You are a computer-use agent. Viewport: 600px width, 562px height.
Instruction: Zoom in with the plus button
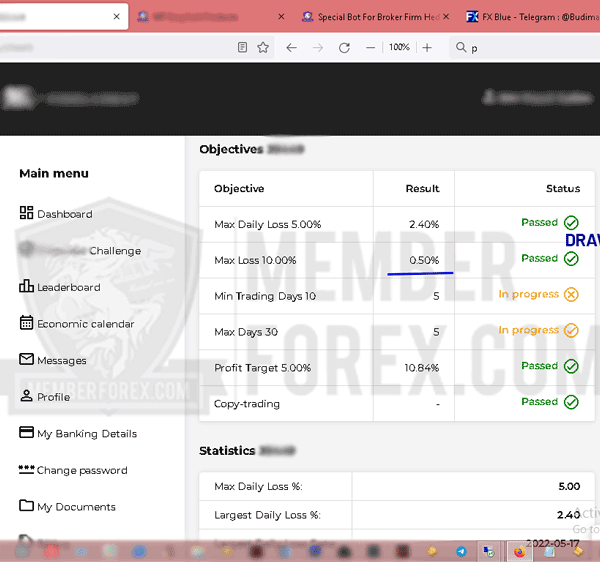click(427, 47)
